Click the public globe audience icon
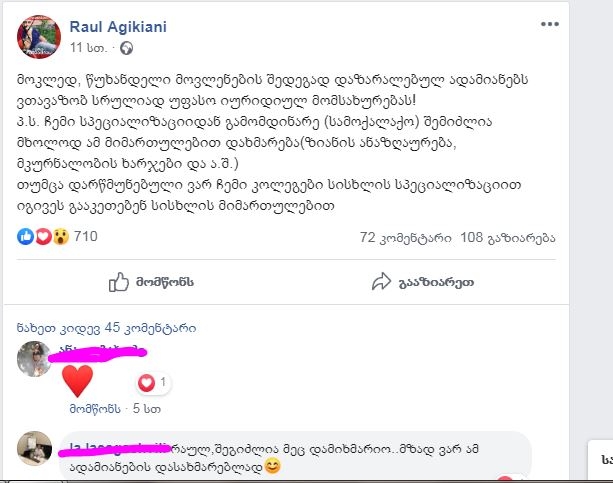The image size is (613, 483). pos(126,48)
